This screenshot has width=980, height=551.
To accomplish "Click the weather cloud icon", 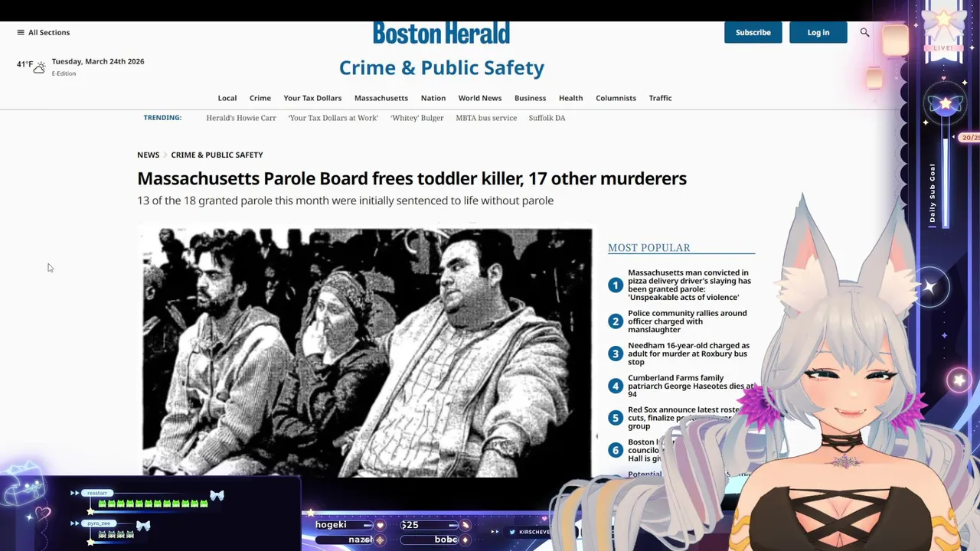I will coord(39,68).
